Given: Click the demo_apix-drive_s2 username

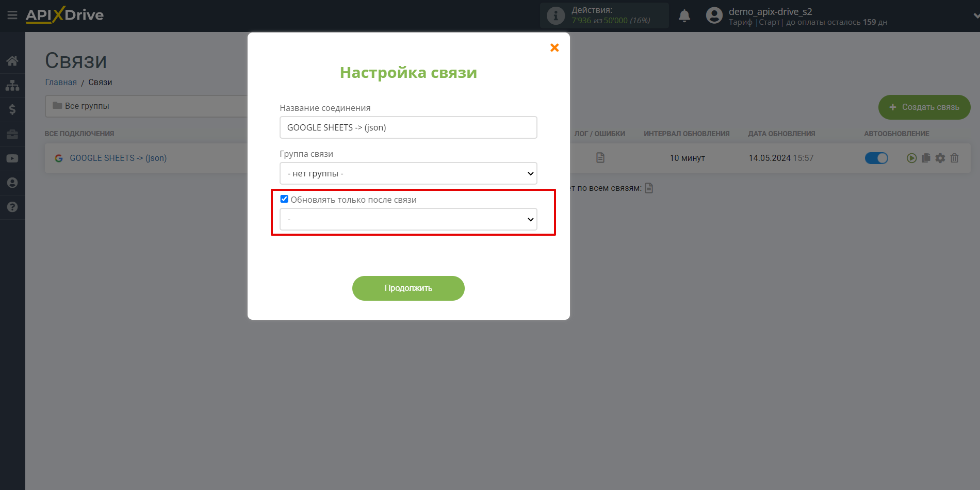Looking at the screenshot, I should click(x=770, y=11).
